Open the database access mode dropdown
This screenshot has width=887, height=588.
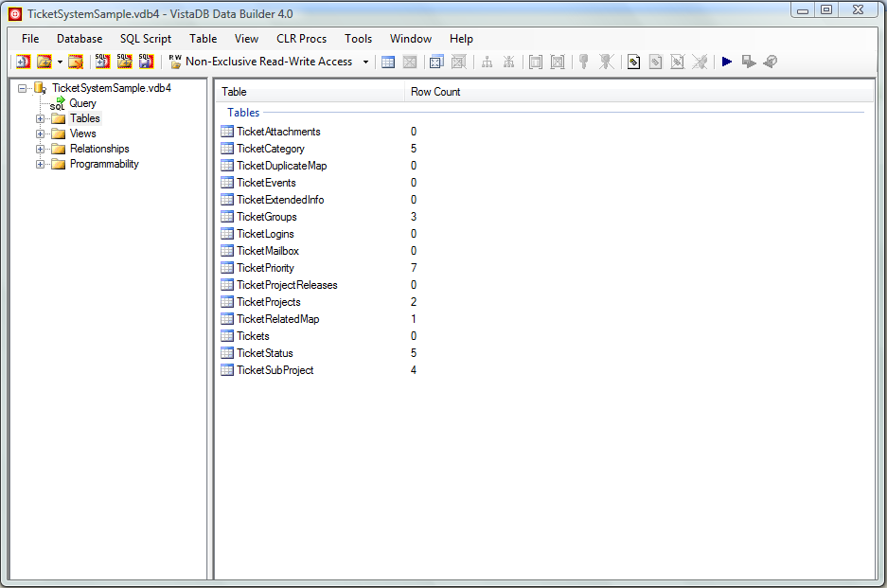tap(365, 62)
